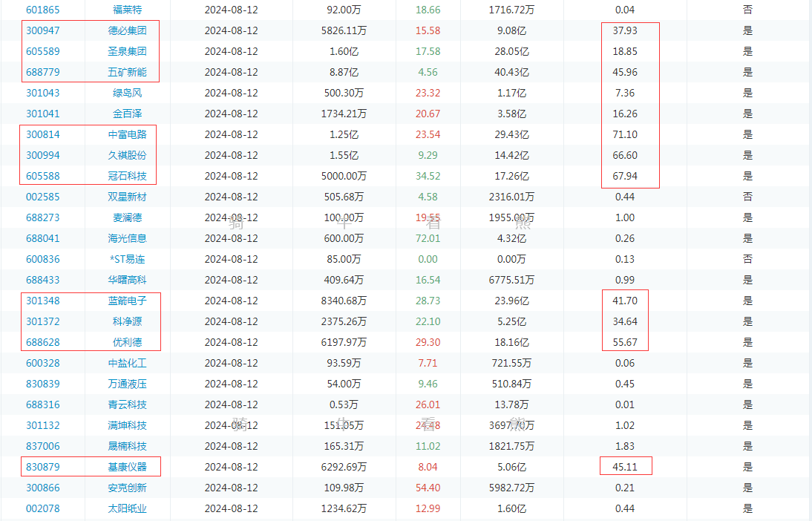Select the 8.87亿 amount cell
Screen dimensions: 812x521
coord(344,72)
